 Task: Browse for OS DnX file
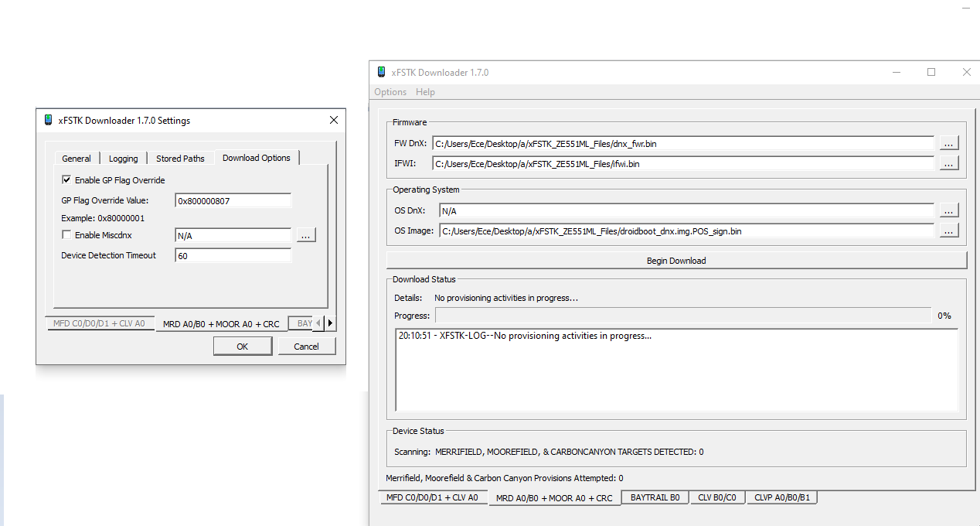[x=949, y=210]
